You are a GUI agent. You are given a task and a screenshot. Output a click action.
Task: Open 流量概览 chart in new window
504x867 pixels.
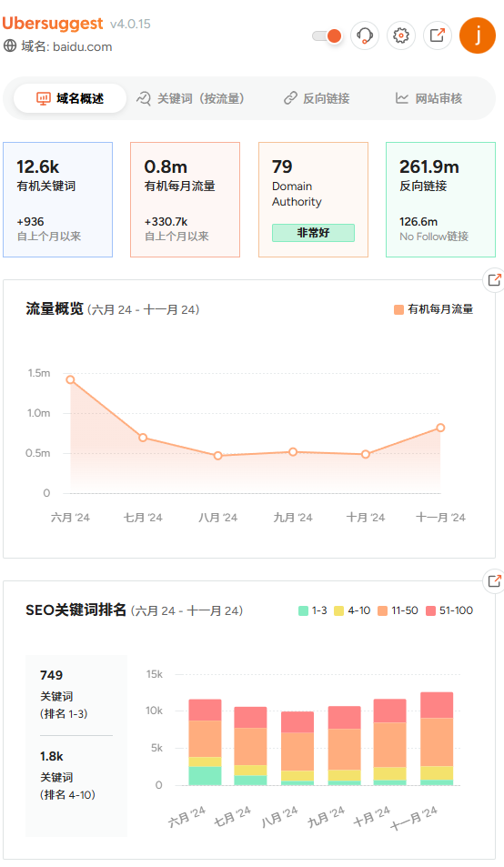click(494, 280)
